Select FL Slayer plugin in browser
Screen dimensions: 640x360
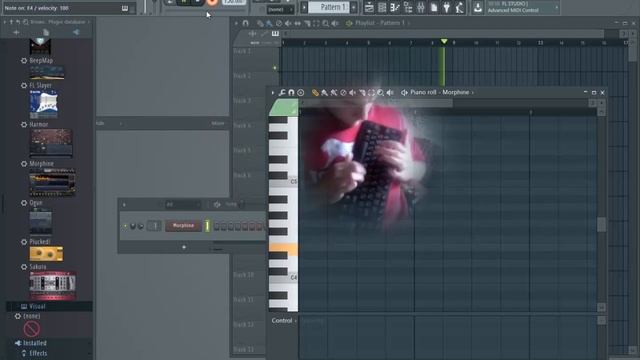pos(40,85)
